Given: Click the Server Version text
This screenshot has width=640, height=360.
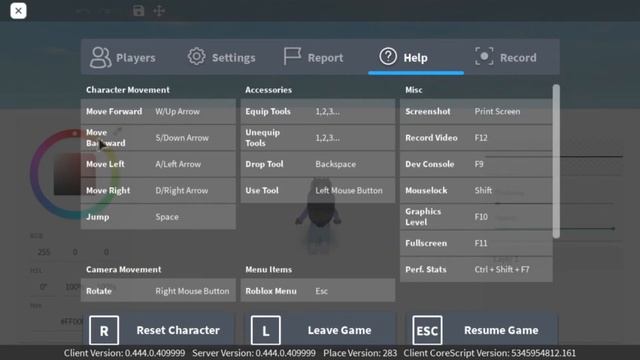Looking at the screenshot, I should click(254, 353).
